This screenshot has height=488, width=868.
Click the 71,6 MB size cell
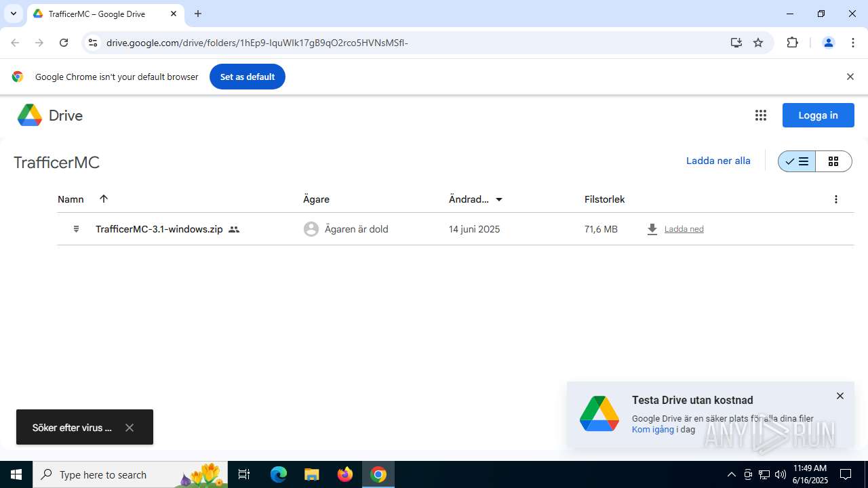click(601, 229)
